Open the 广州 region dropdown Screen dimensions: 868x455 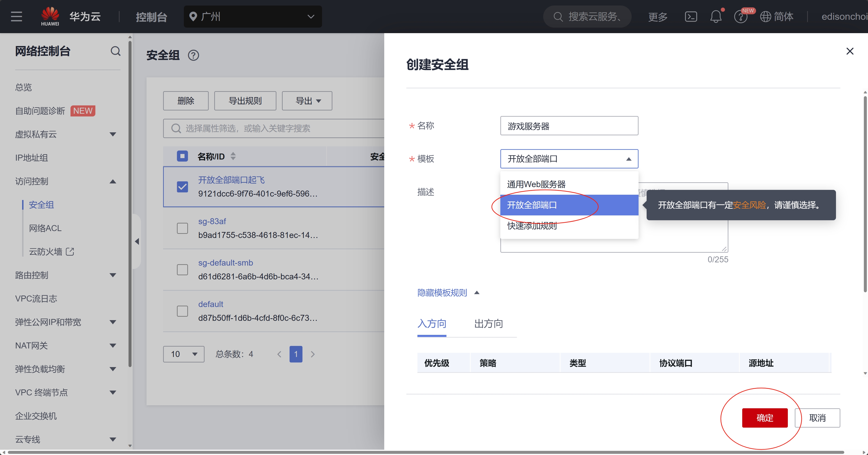click(x=253, y=17)
